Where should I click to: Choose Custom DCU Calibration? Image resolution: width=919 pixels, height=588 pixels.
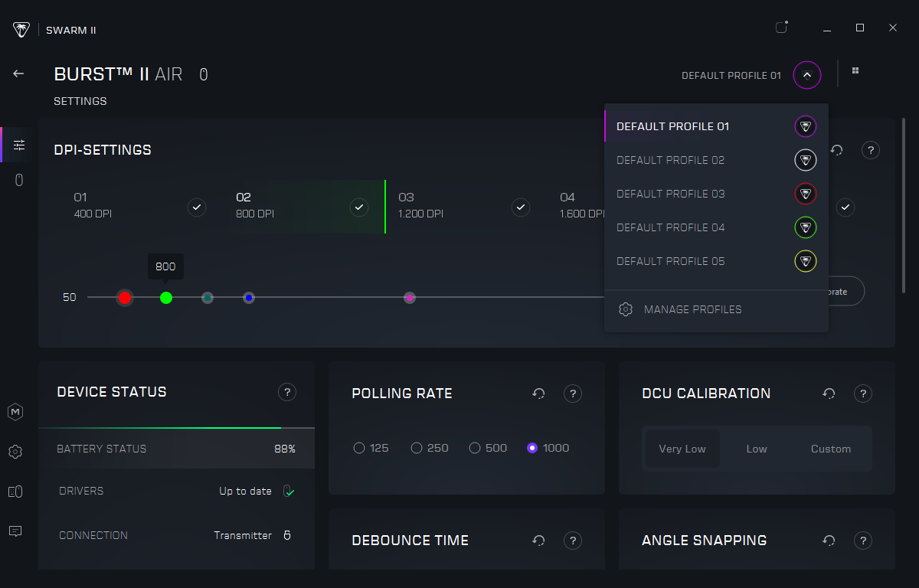tap(831, 449)
